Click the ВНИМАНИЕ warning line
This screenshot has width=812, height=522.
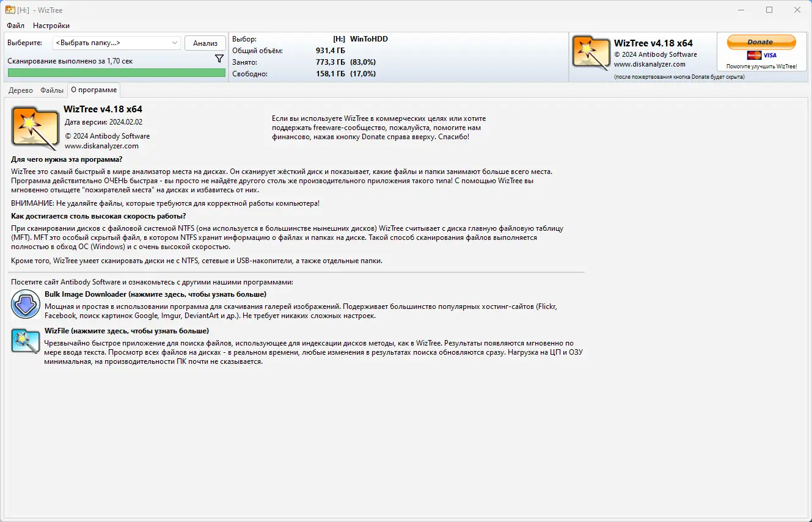point(165,203)
